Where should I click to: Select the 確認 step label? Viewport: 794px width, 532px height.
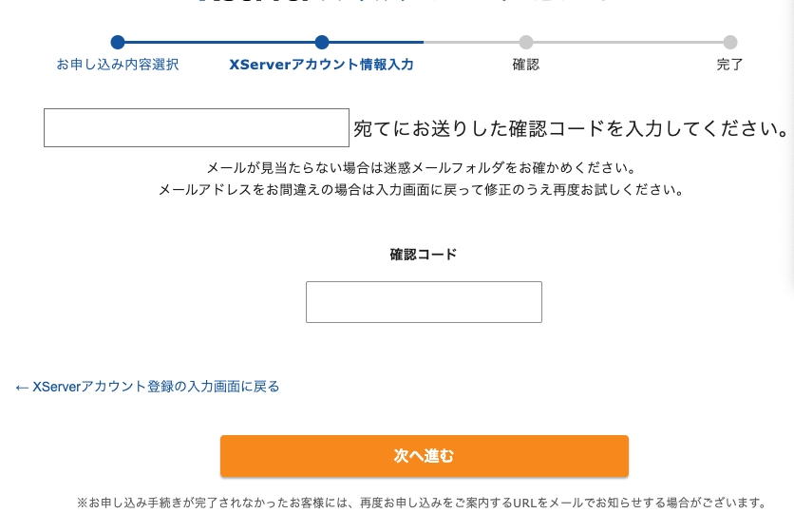click(526, 65)
